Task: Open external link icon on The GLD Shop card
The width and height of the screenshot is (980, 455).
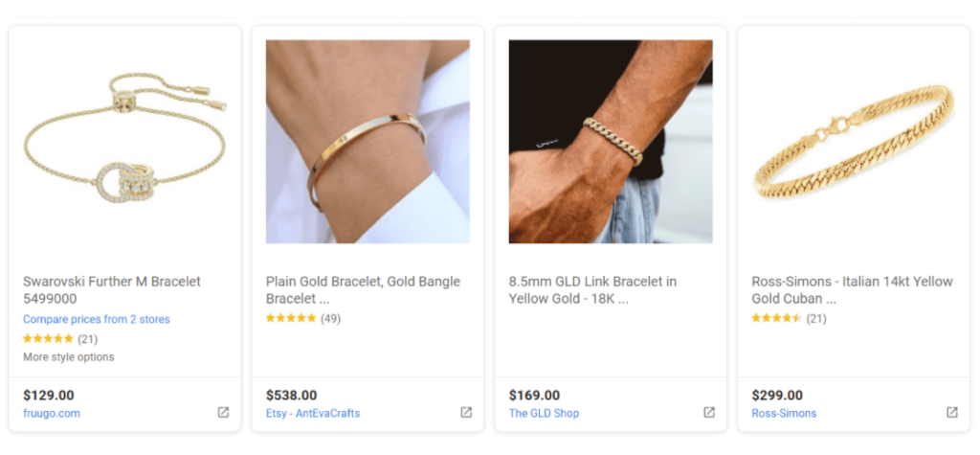Action: point(709,413)
